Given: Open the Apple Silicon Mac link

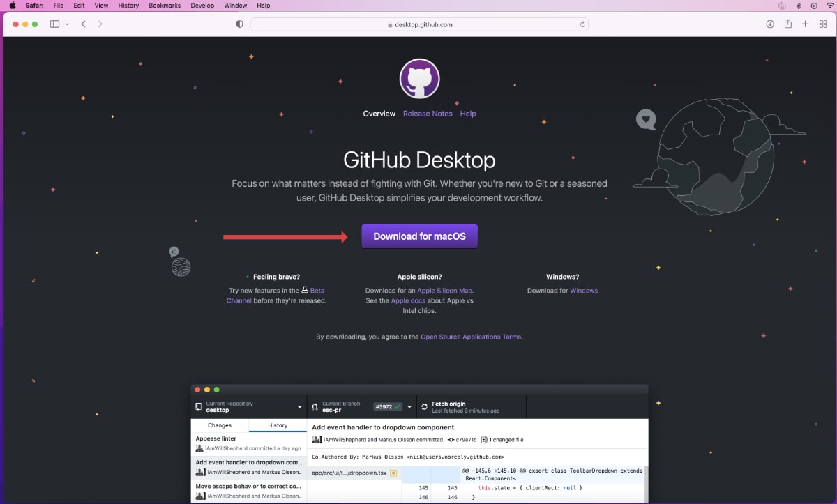Looking at the screenshot, I should point(445,291).
